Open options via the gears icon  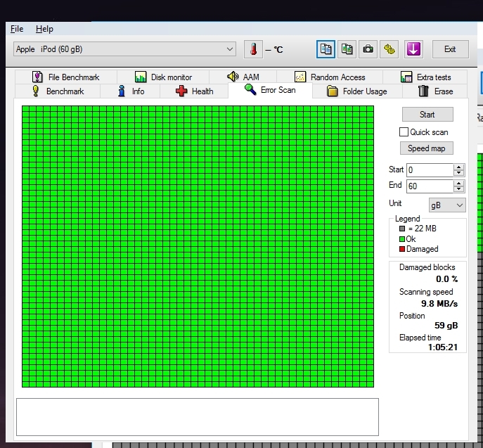[389, 49]
